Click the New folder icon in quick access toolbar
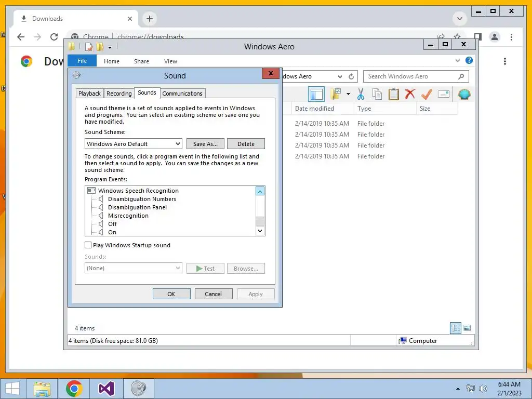Viewport: 532px width, 399px height. click(x=100, y=47)
